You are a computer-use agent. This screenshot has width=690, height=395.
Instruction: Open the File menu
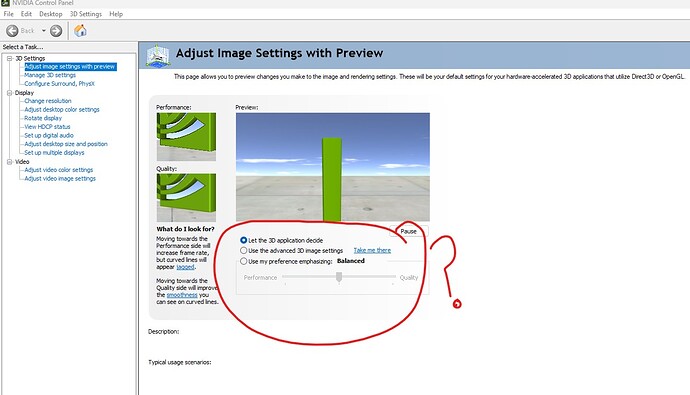tap(8, 14)
